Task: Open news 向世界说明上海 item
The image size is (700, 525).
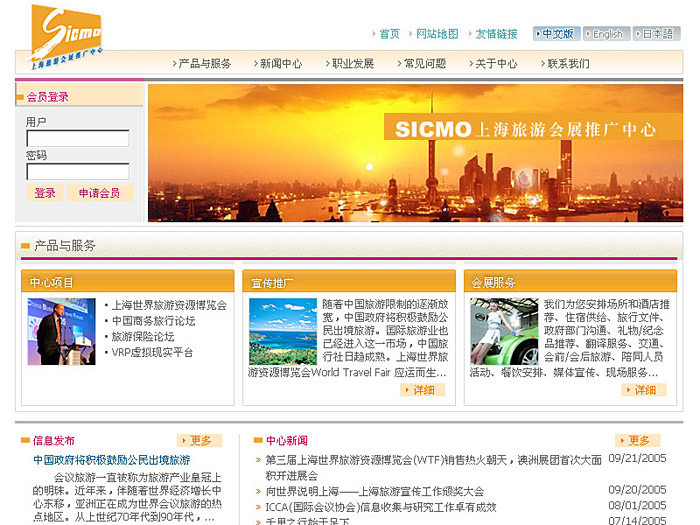Action: click(x=375, y=492)
